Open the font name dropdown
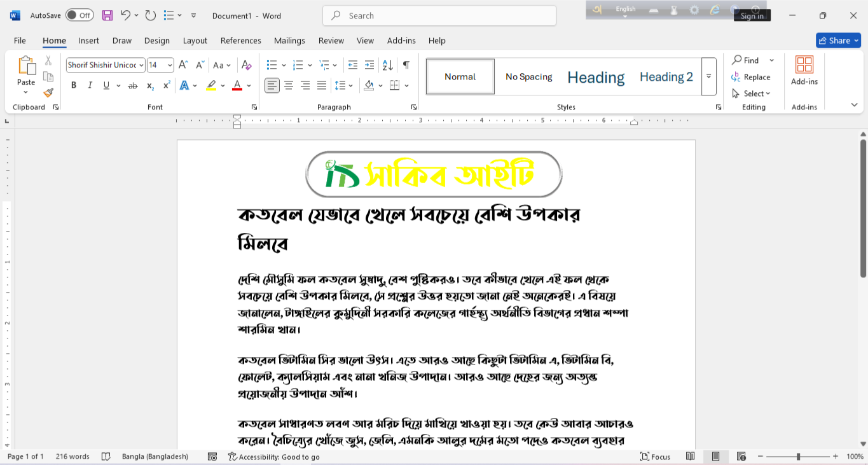Viewport: 868px width, 465px height. tap(141, 65)
